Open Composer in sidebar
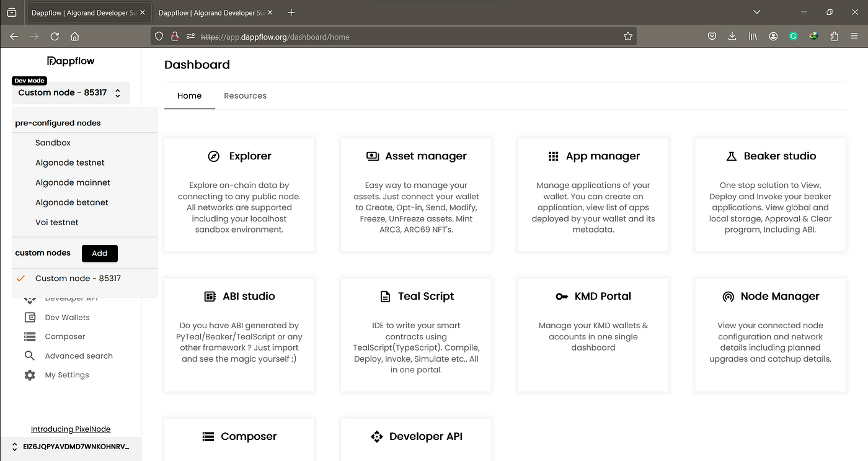Viewport: 868px width, 461px height. [65, 337]
